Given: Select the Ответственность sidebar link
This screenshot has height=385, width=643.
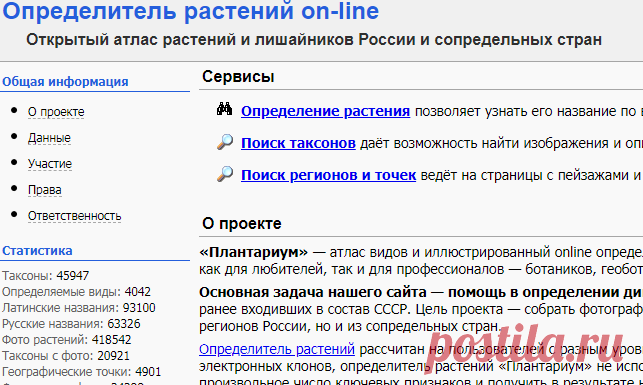Looking at the screenshot, I should point(74,216).
